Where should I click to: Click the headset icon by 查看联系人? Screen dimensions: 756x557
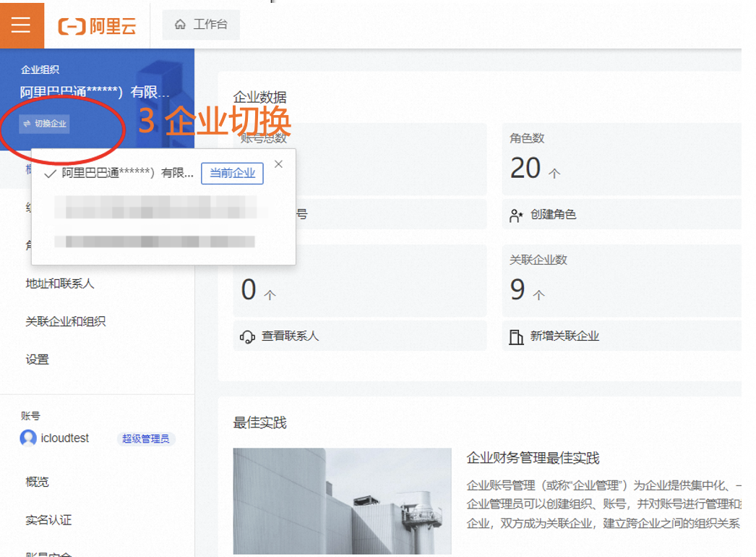pyautogui.click(x=247, y=336)
